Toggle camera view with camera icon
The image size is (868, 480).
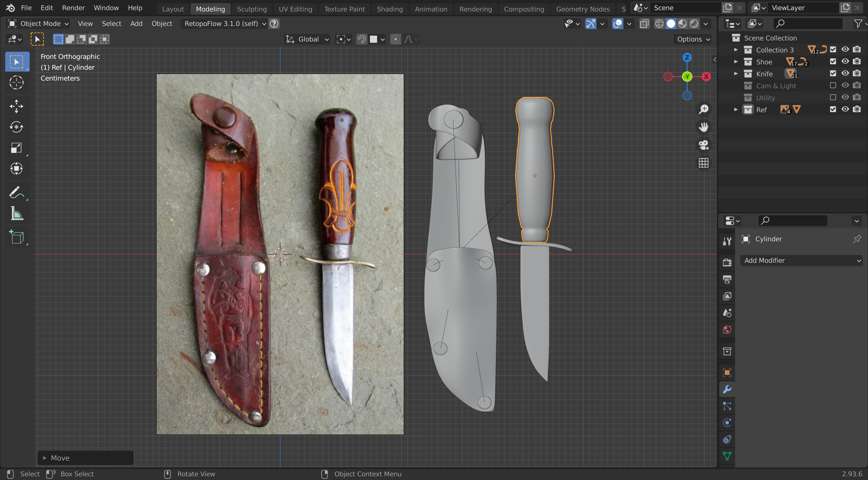tap(704, 145)
